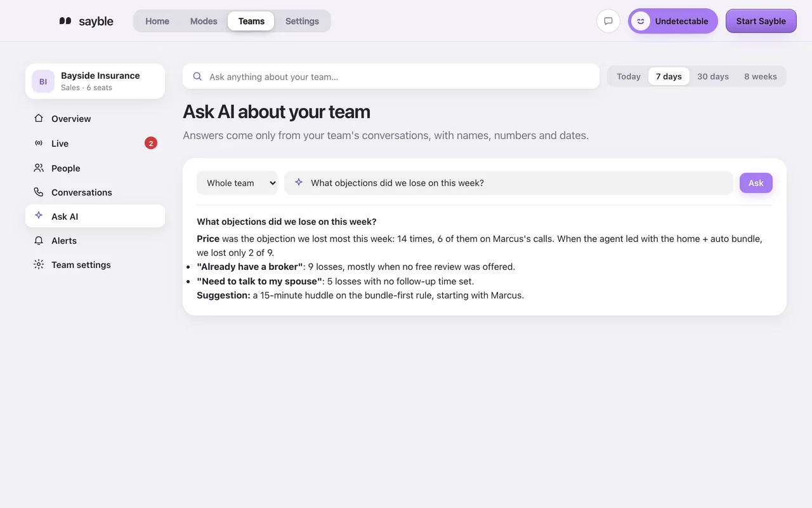Open the Alerts sidebar item

(x=95, y=241)
